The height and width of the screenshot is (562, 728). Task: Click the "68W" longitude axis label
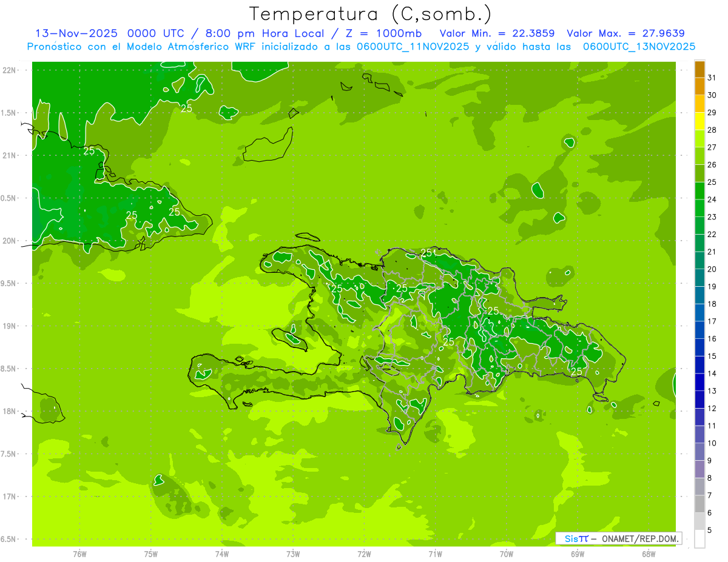tap(649, 554)
